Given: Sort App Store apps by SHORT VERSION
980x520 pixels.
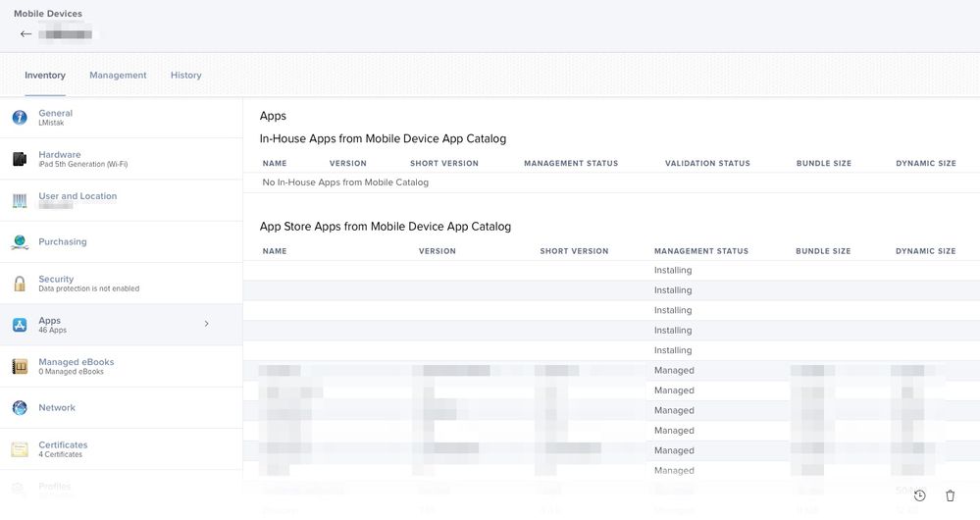Looking at the screenshot, I should [x=575, y=251].
